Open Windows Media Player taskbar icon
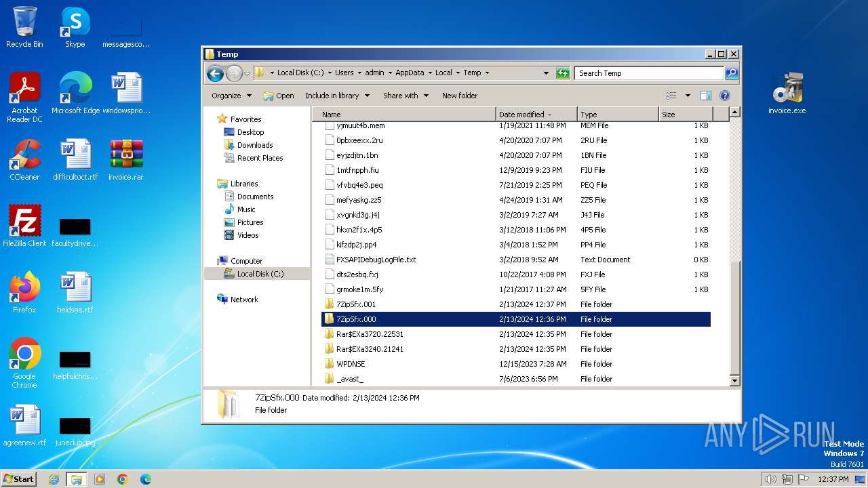 100,479
